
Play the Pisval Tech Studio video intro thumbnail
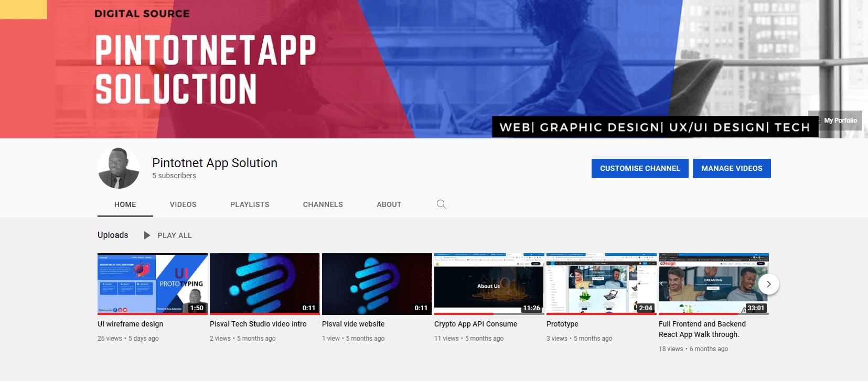point(265,284)
